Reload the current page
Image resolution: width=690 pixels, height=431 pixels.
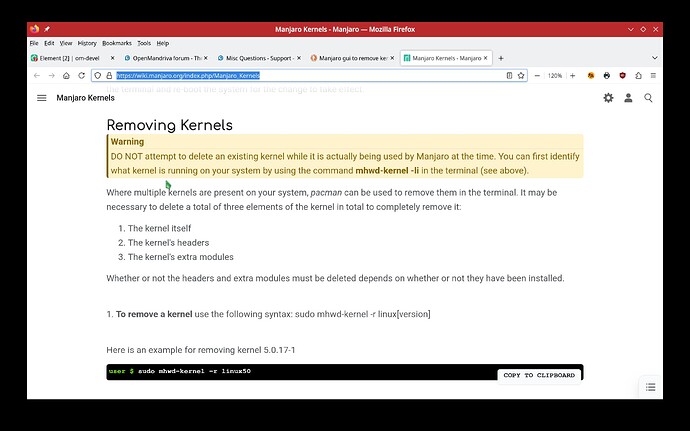tap(81, 76)
